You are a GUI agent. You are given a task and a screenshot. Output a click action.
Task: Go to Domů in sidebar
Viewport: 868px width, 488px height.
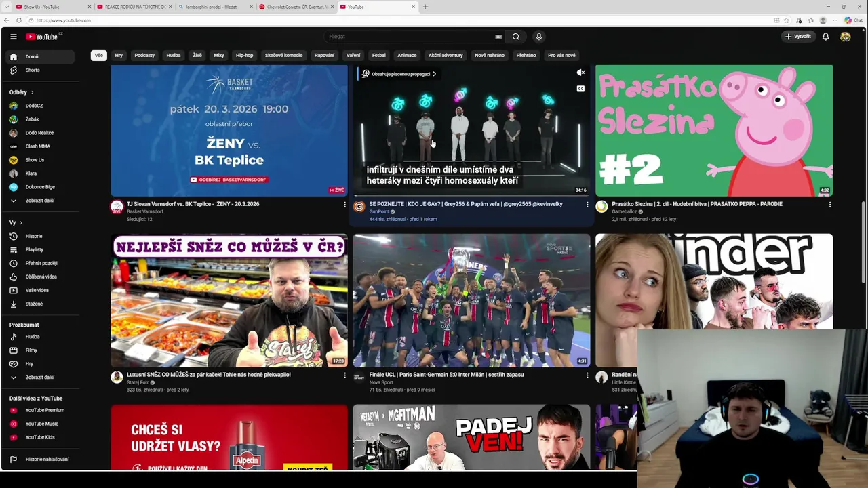pos(41,57)
